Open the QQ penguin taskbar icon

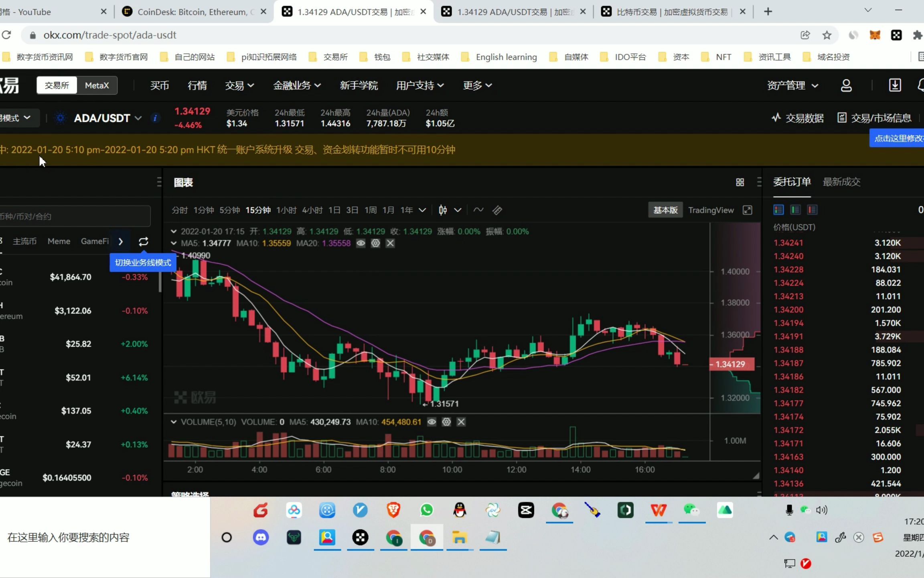pos(460,510)
